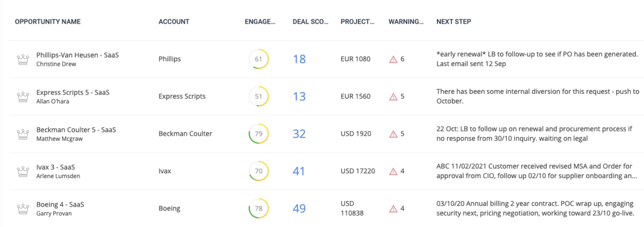The image size is (644, 227).
Task: Click warning triangle showing 6 for Phillips
Action: [393, 59]
